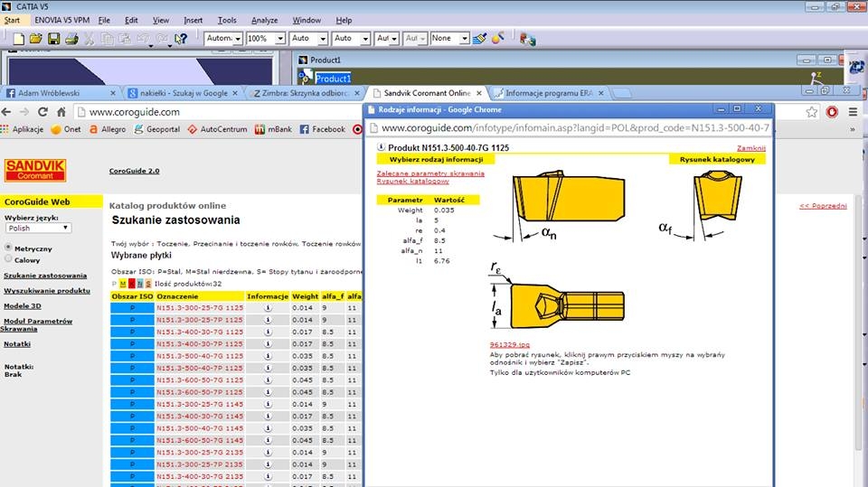
Task: Open the Analyze menu in CATIA
Action: [x=265, y=20]
